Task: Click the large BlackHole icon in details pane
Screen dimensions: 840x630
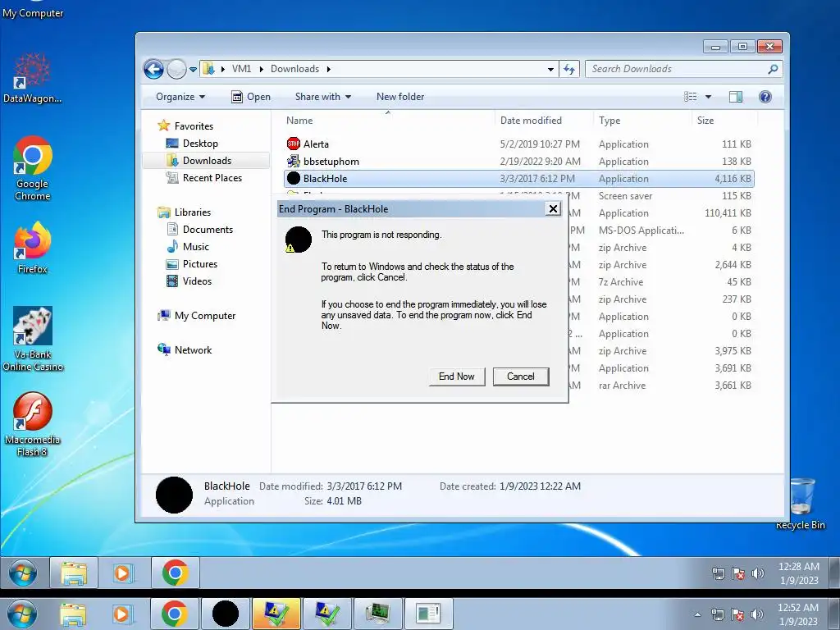Action: [174, 495]
